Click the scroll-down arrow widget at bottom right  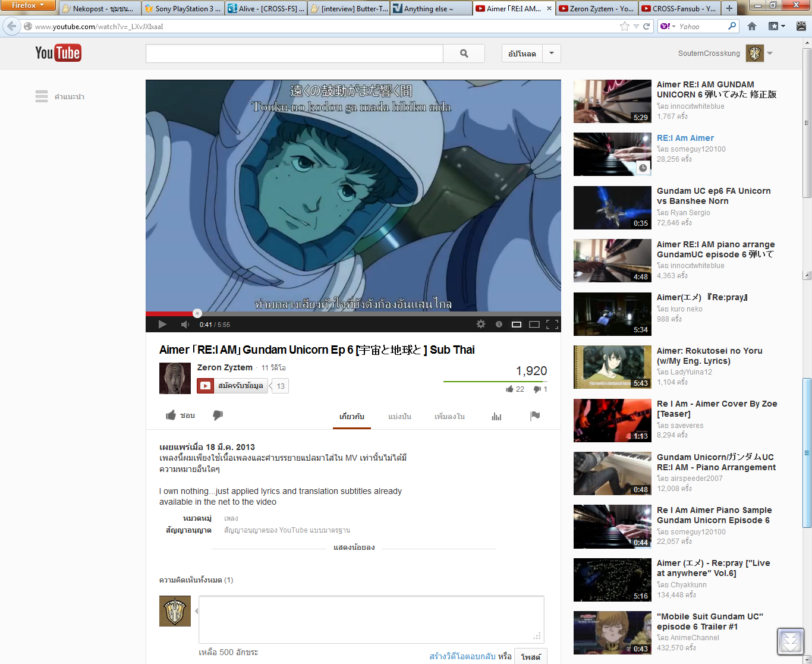791,641
